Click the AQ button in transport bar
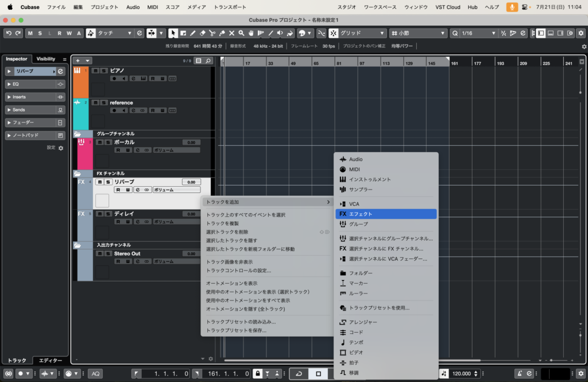588x382 pixels. coord(96,373)
